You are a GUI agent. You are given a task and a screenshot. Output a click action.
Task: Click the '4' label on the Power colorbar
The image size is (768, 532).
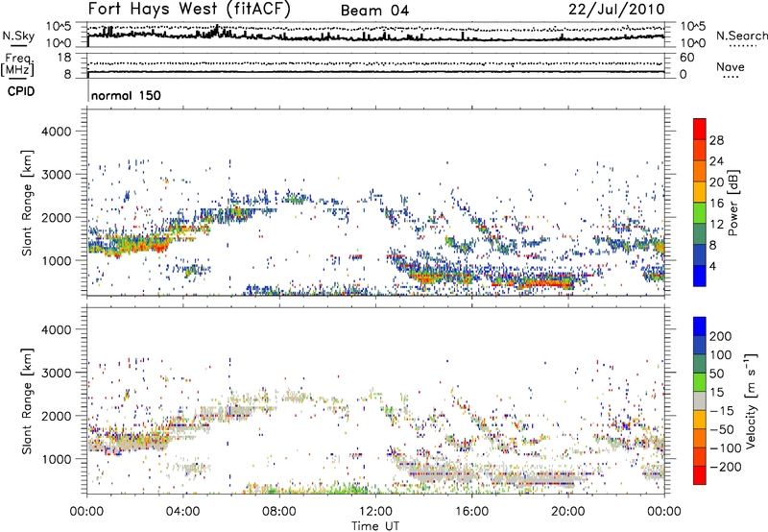pos(712,266)
